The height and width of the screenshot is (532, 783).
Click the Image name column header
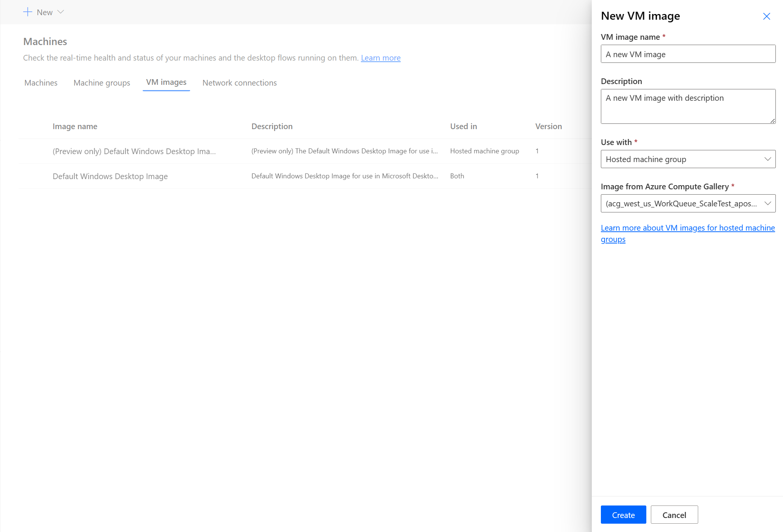tap(75, 126)
